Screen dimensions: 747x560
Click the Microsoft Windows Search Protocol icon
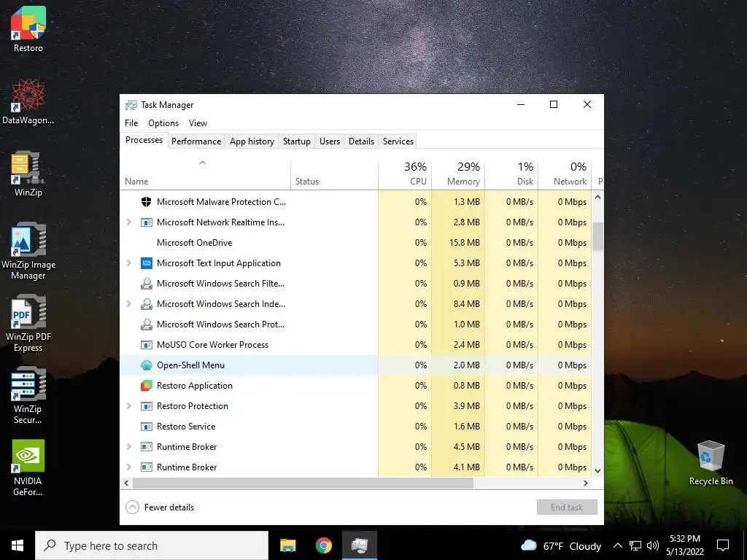tap(146, 324)
